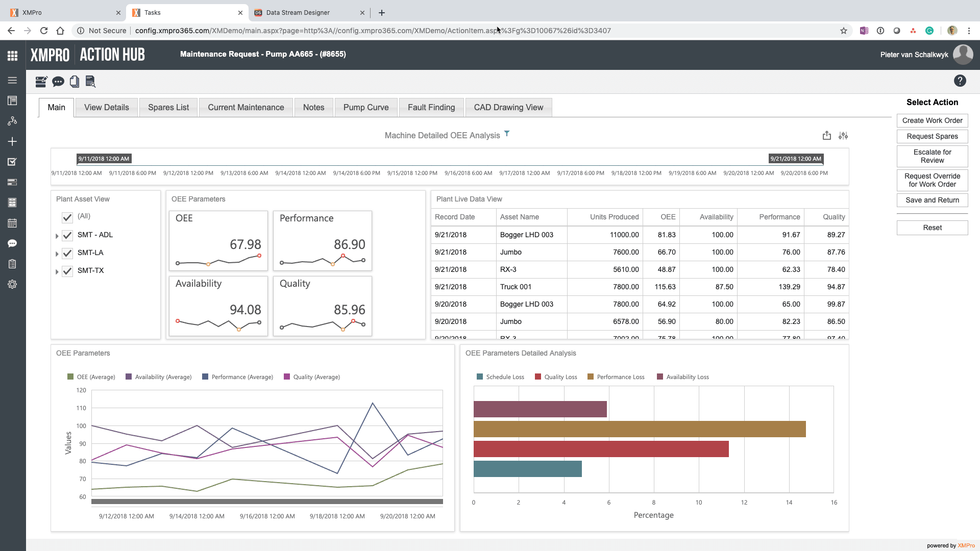980x551 pixels.
Task: Click the export icon above the OEE chart
Action: pyautogui.click(x=826, y=135)
